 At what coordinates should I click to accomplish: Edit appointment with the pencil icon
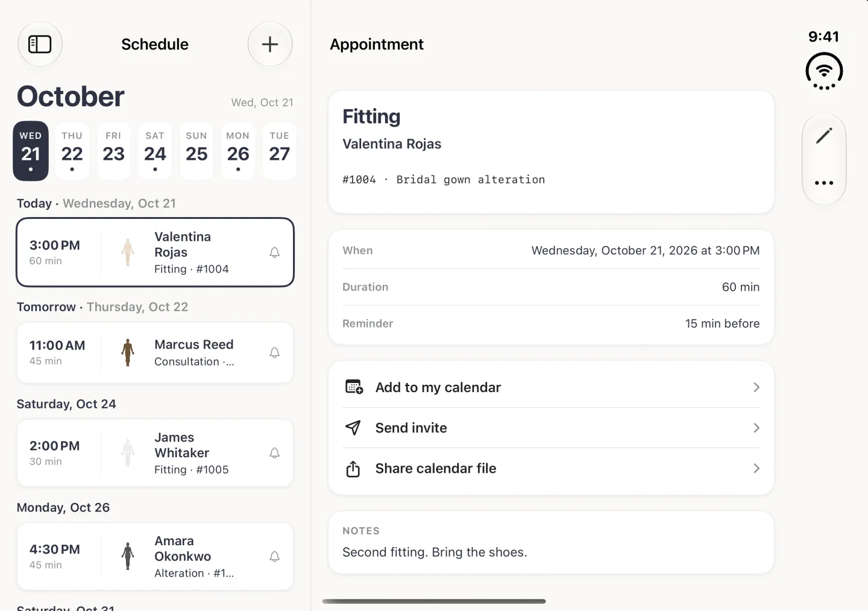(x=824, y=136)
